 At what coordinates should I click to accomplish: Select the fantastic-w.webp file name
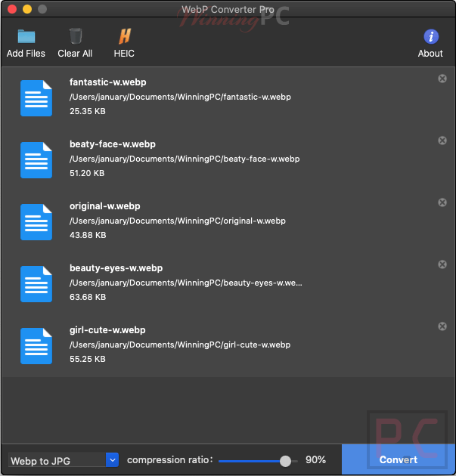tap(108, 82)
